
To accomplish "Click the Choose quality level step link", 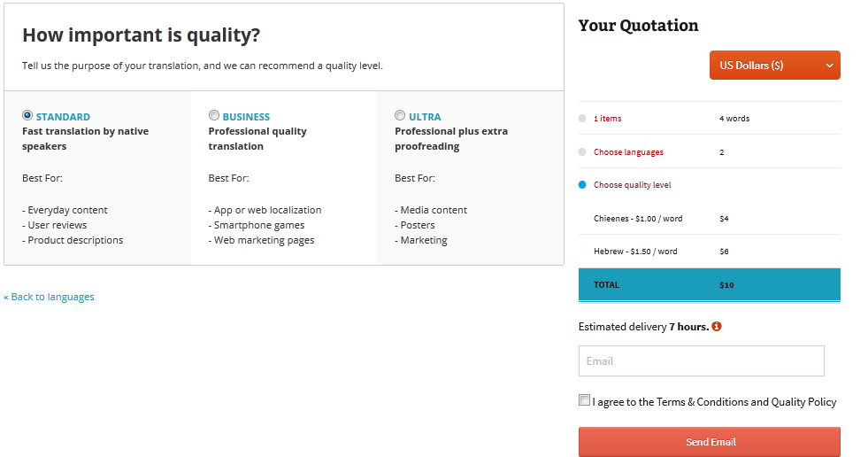I will (x=632, y=185).
